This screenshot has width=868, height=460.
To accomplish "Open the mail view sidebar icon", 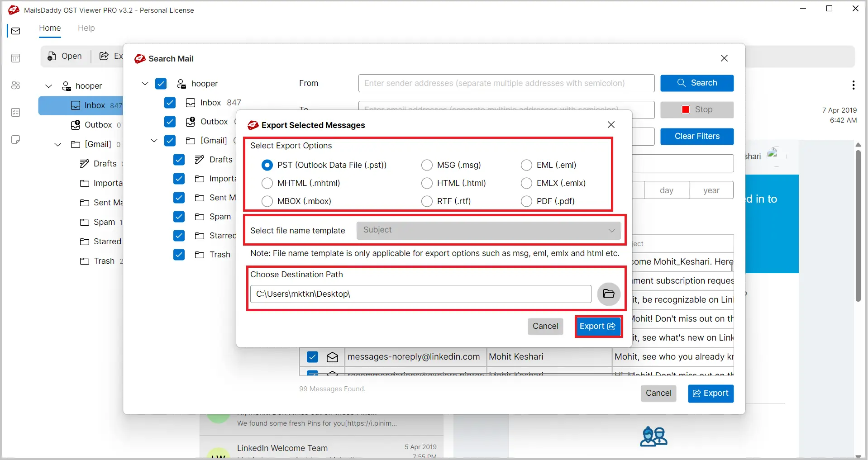I will 16,31.
